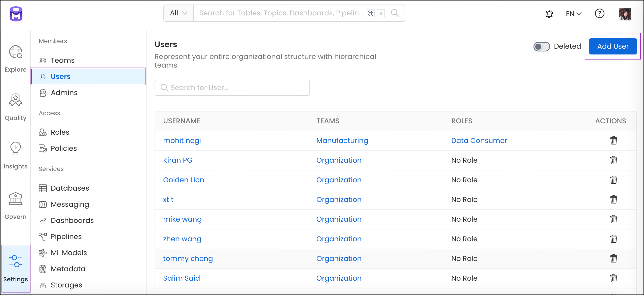Open the Data Consumer role link
The width and height of the screenshot is (644, 295).
tap(479, 140)
